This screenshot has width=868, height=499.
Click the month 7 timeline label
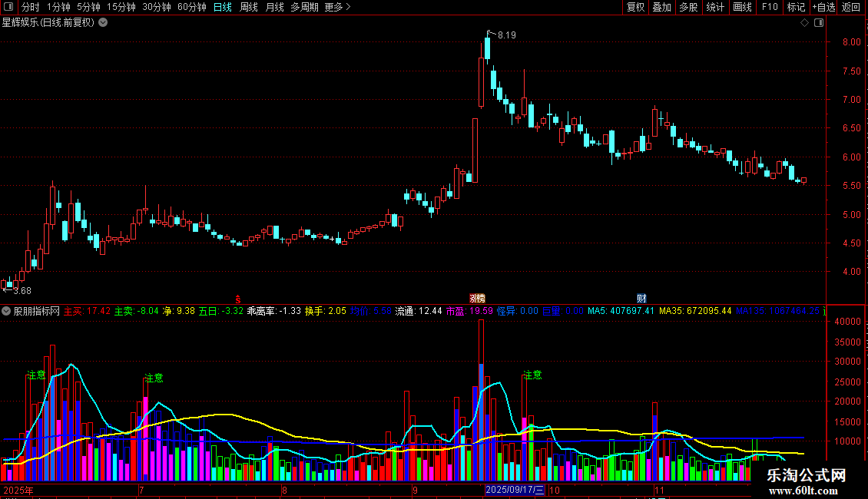[141, 490]
